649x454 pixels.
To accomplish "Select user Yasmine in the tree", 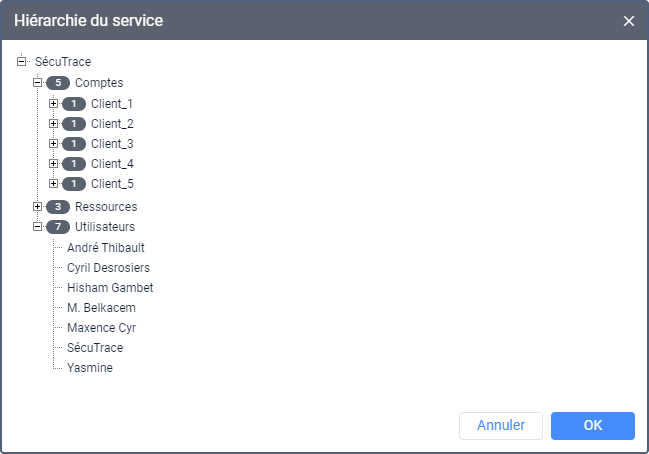I will (89, 368).
